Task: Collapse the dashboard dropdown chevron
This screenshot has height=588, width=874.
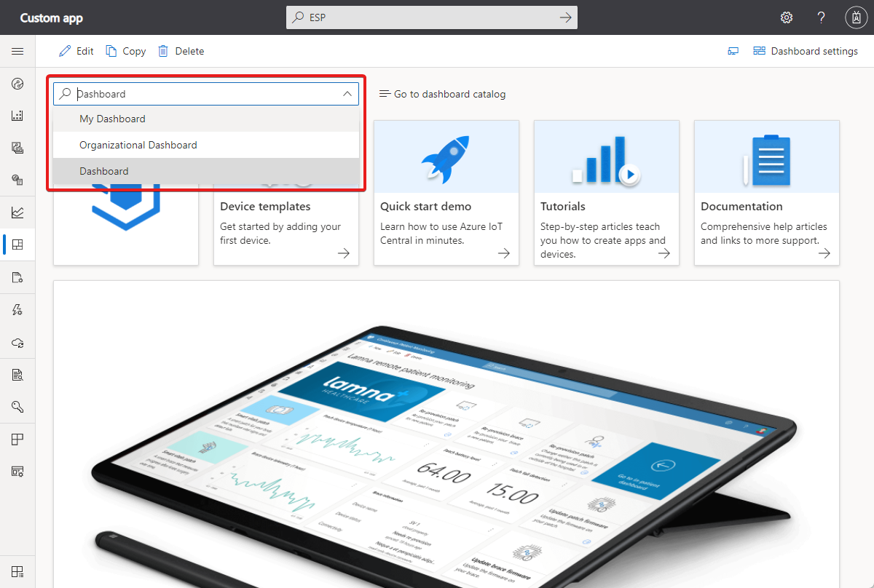Action: tap(347, 94)
